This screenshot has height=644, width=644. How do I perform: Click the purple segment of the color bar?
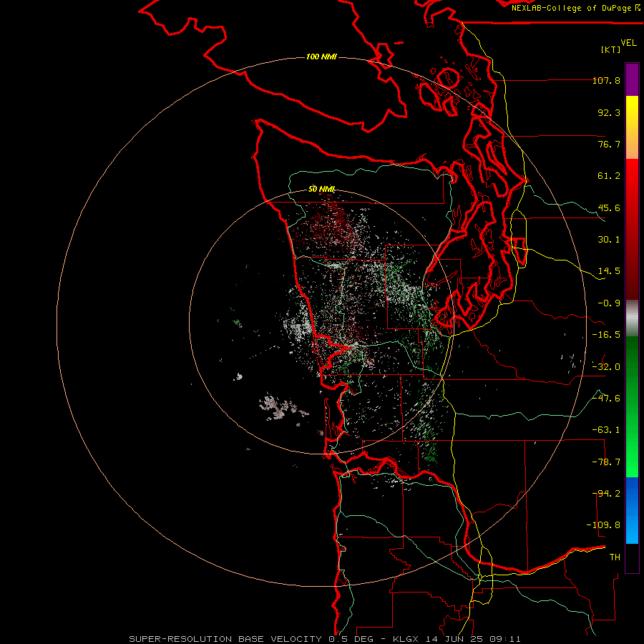click(632, 80)
